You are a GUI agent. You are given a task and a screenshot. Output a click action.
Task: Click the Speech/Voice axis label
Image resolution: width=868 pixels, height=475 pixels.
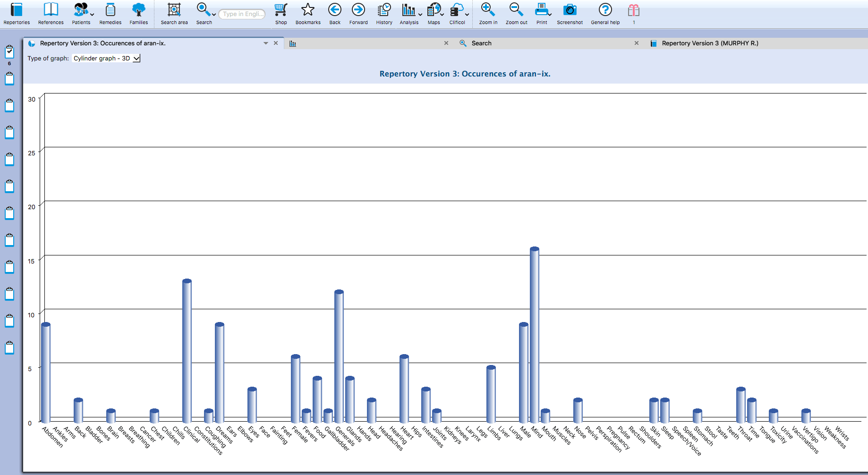tap(686, 441)
